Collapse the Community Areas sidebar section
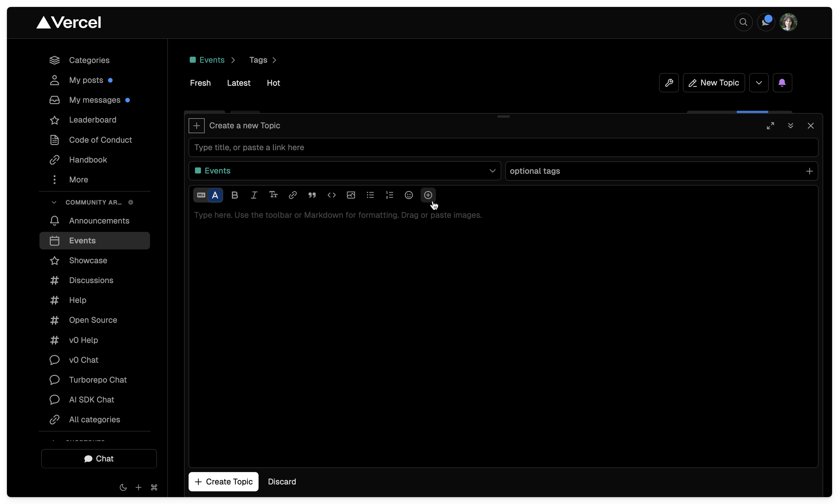Viewport: 839px width, 504px height. pos(54,203)
